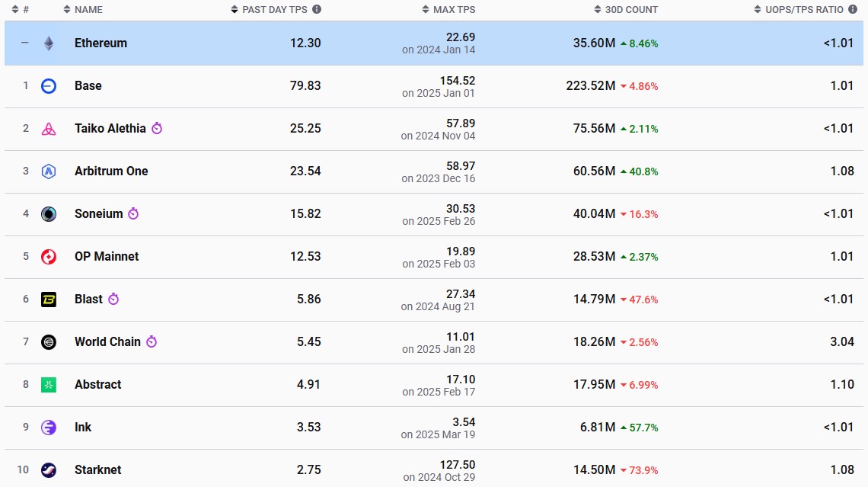Open the Ethereum project link

101,43
